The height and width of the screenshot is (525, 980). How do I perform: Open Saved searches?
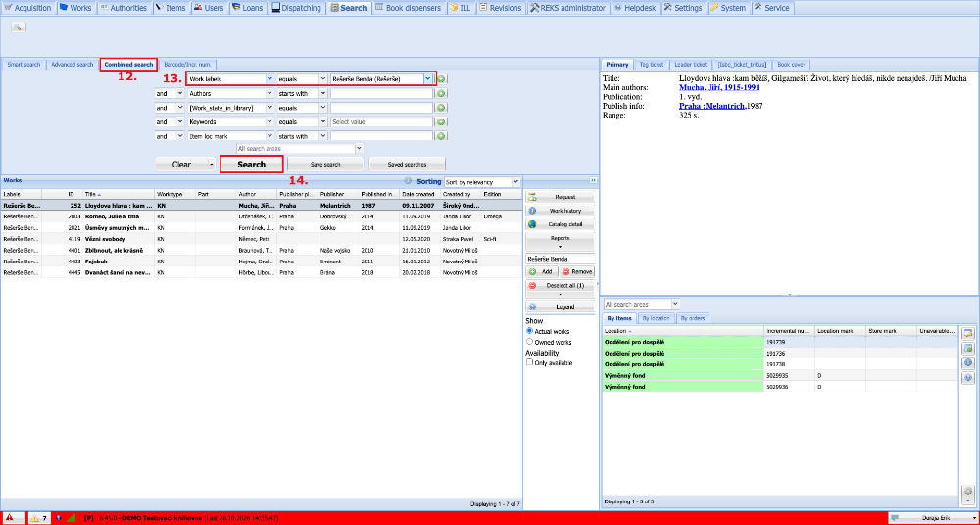click(407, 165)
